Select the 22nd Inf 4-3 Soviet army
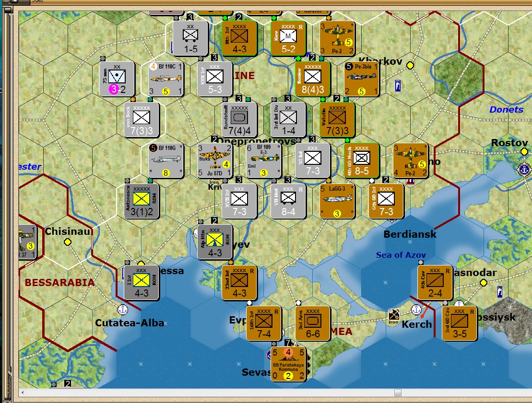The image size is (532, 403). click(x=239, y=283)
